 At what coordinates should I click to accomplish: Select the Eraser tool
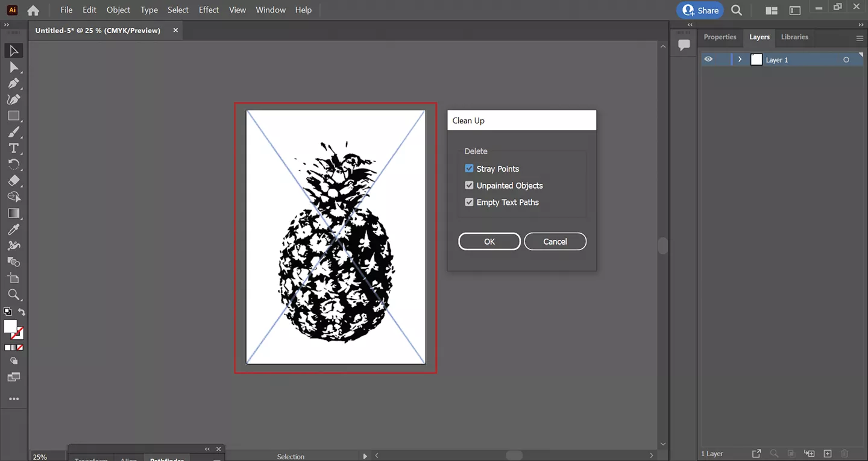point(14,181)
